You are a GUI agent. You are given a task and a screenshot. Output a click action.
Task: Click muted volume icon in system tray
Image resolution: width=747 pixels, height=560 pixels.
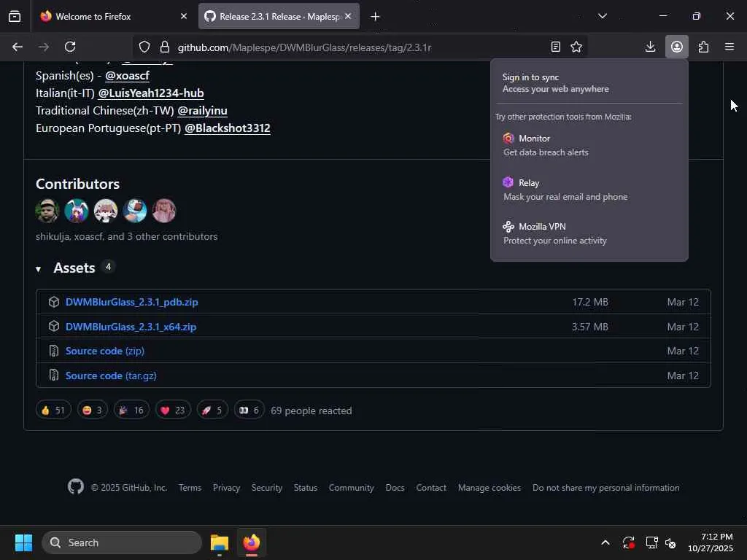[x=671, y=542]
